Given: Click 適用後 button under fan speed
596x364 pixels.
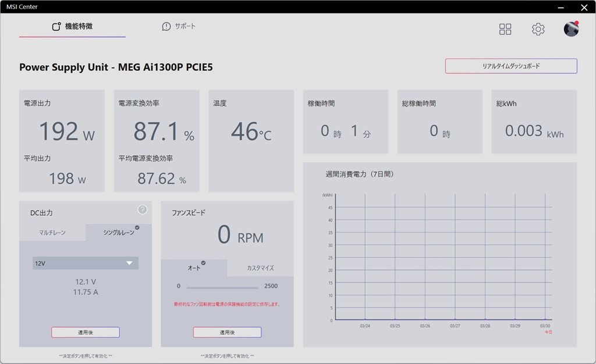Looking at the screenshot, I should 227,333.
